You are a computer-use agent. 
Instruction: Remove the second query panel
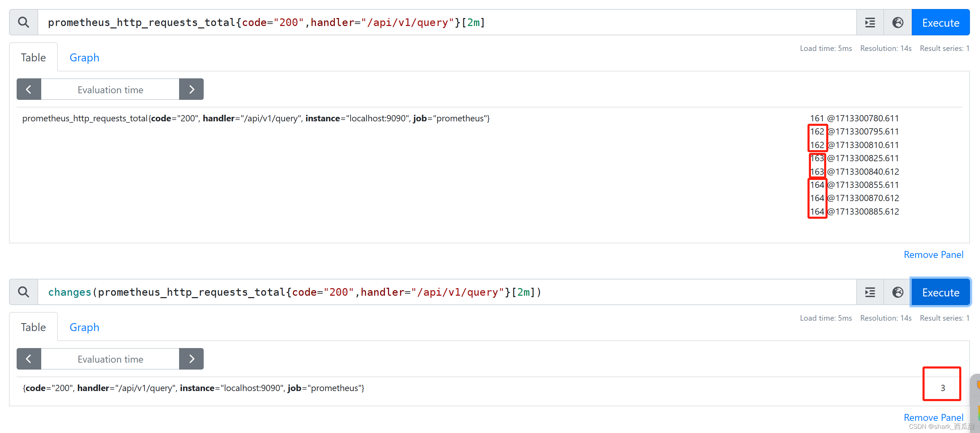pos(934,417)
